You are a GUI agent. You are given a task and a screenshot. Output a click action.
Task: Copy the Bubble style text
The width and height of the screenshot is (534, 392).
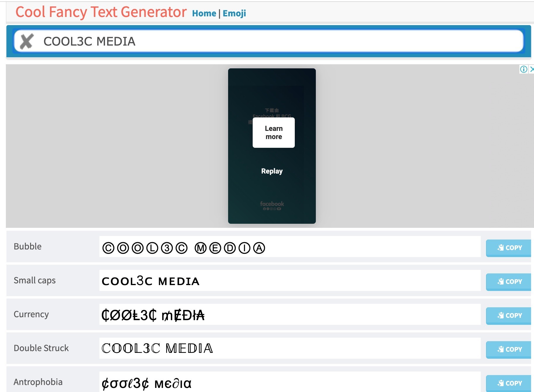pyautogui.click(x=509, y=248)
